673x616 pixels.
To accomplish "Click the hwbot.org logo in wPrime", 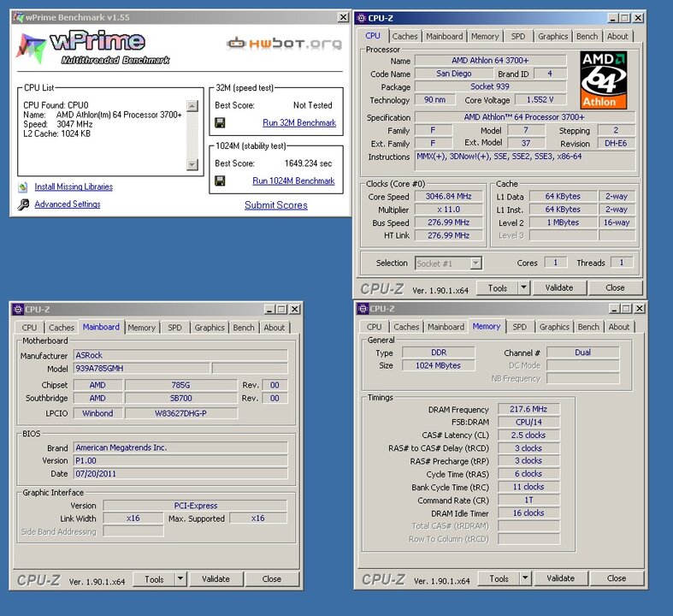I will [284, 44].
